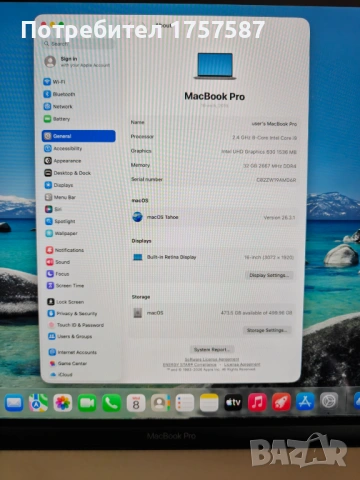The image size is (360, 480).
Task: Open Music from the Dock
Action: click(257, 402)
